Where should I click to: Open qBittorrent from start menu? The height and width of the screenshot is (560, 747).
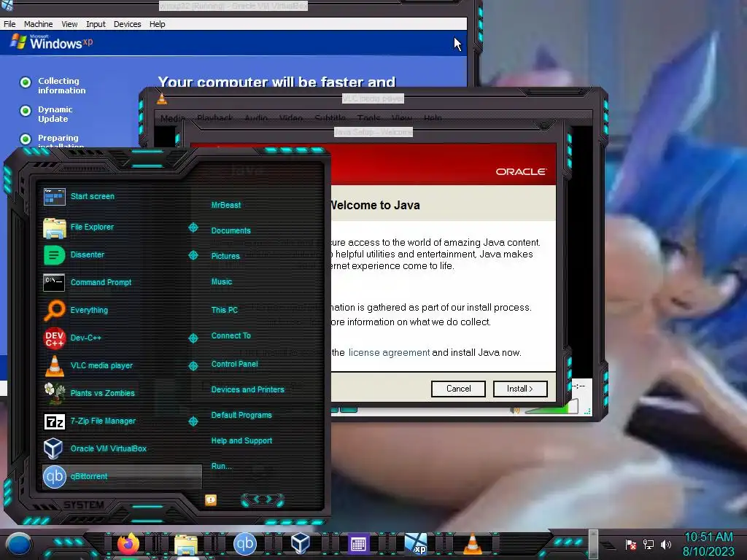tap(122, 476)
